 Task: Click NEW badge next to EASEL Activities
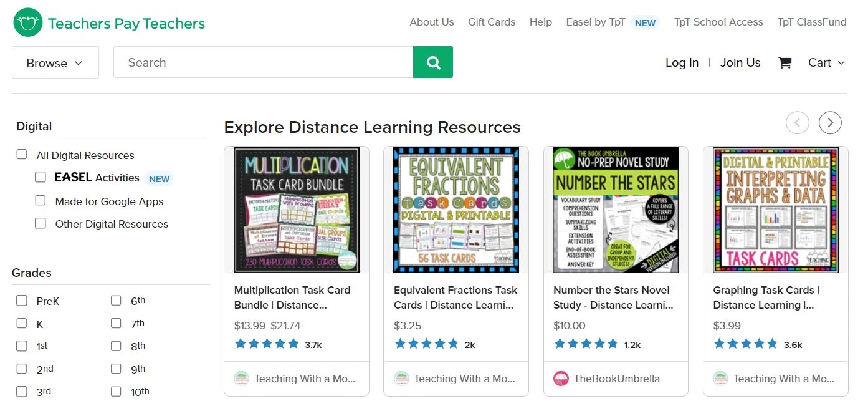point(159,178)
